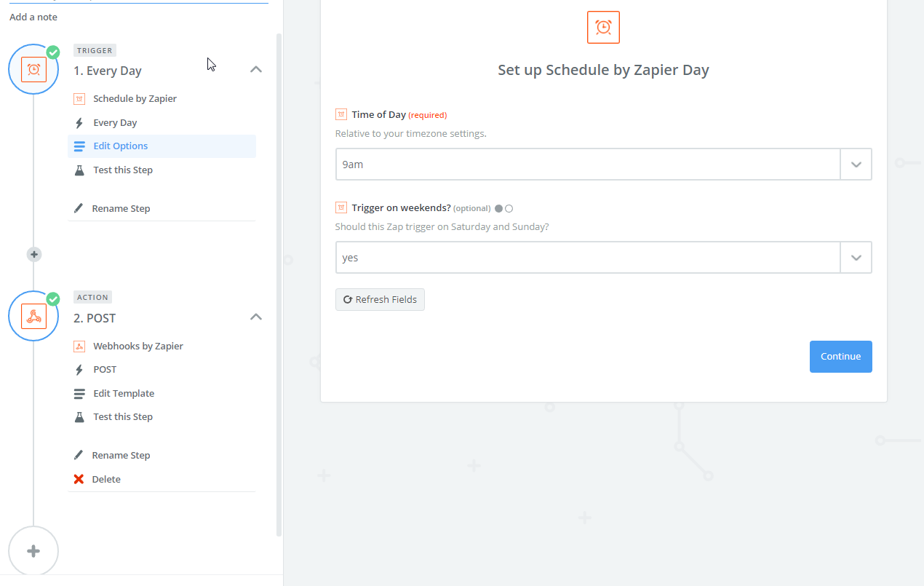
Task: Add a new step with large plus
Action: tap(33, 551)
